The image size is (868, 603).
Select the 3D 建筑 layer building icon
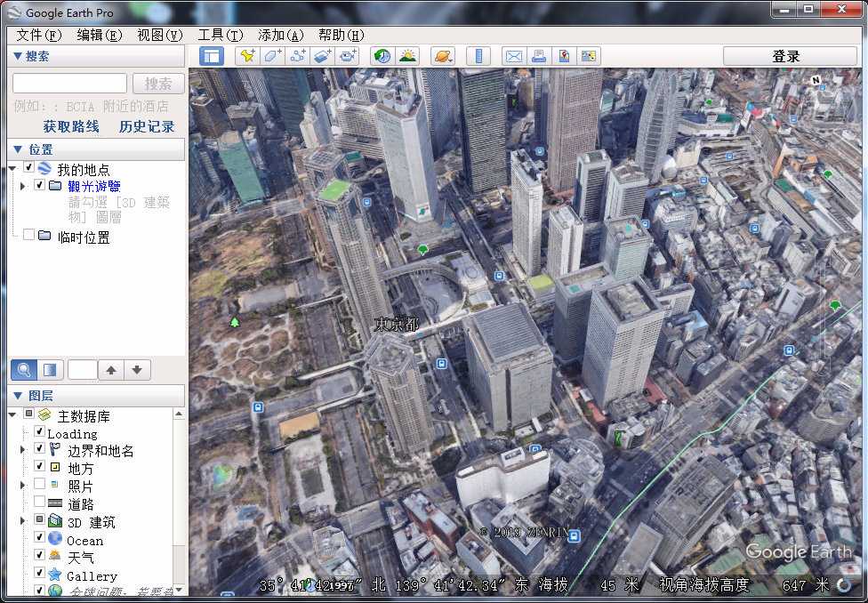(x=55, y=521)
